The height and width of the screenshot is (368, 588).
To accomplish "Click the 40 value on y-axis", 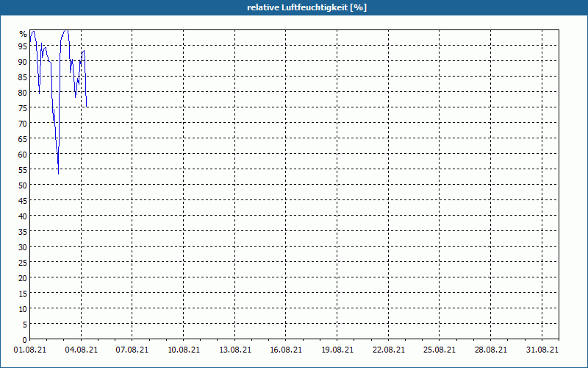I will click(x=23, y=216).
